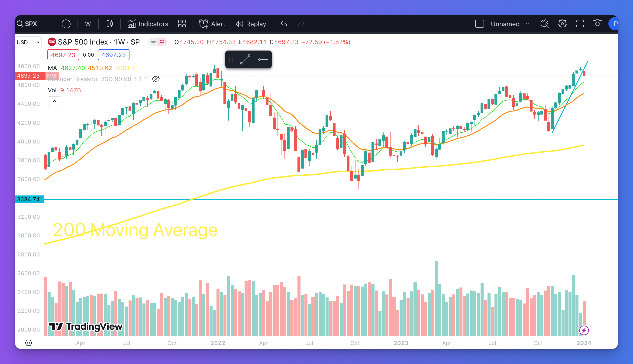Take a snapshot with camera icon

click(x=597, y=24)
